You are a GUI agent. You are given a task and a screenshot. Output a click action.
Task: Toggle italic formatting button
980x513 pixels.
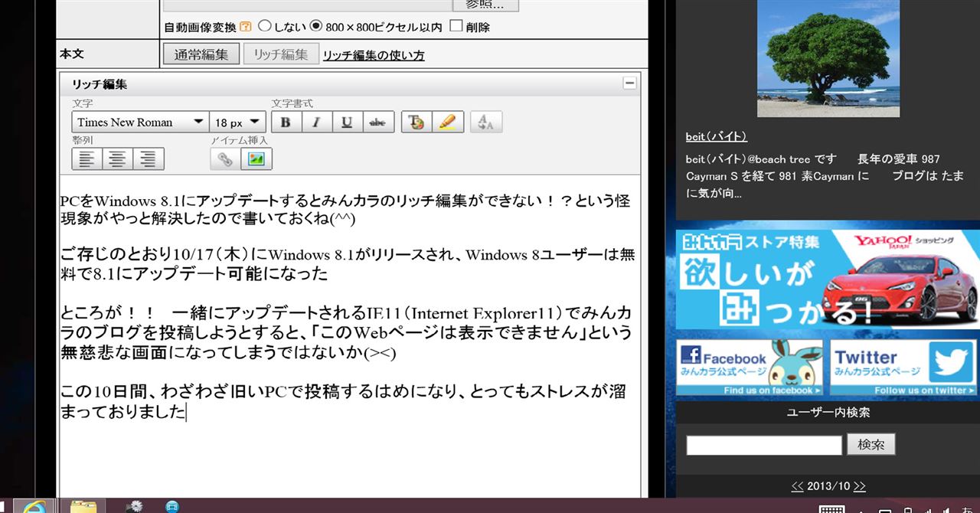pos(317,122)
